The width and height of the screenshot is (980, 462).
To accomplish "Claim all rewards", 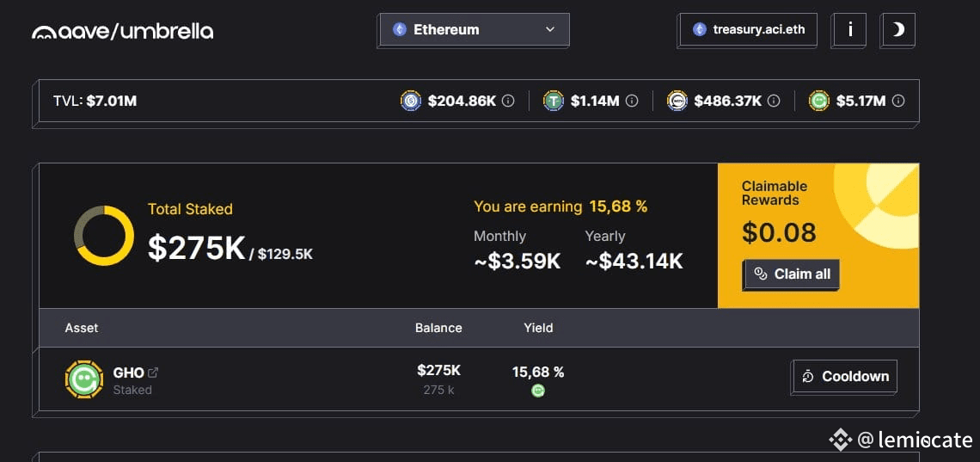I will tap(791, 274).
